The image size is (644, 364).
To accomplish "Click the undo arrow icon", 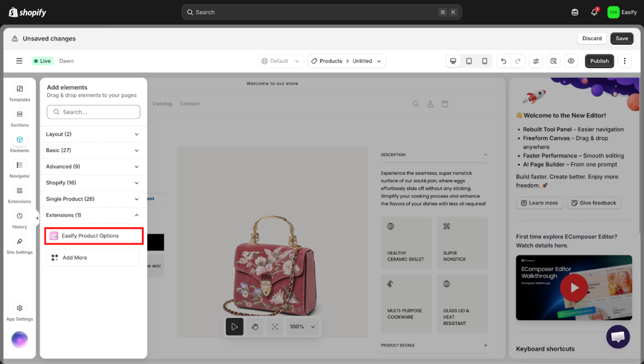I will (x=502, y=61).
